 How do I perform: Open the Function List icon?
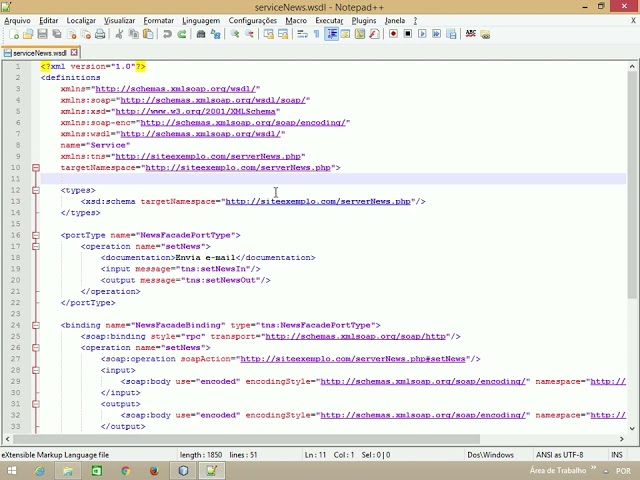(x=374, y=34)
